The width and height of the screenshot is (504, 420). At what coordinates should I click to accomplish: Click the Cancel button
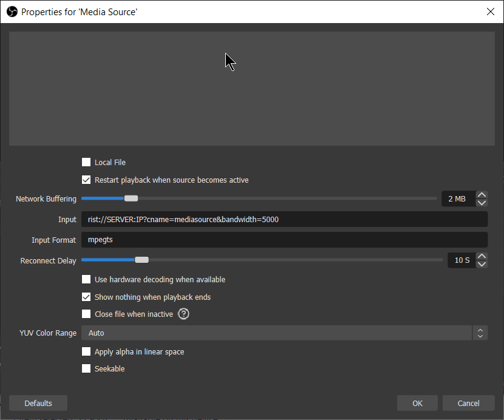(468, 403)
